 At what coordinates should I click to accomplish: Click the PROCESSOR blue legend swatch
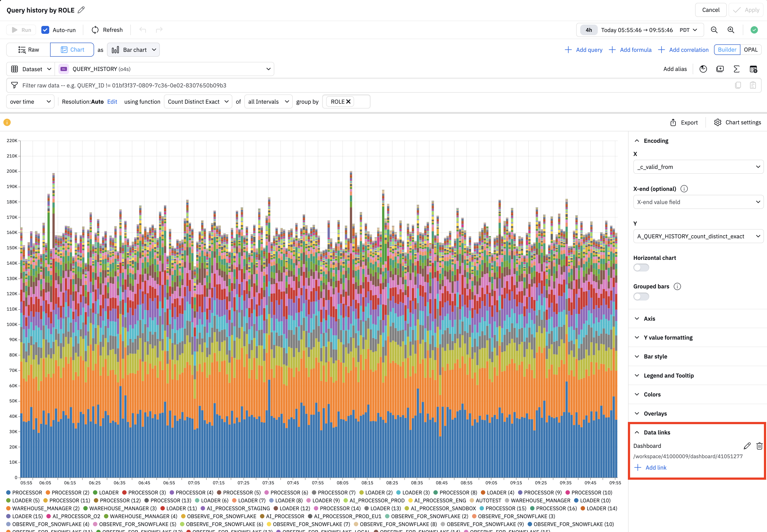9,492
